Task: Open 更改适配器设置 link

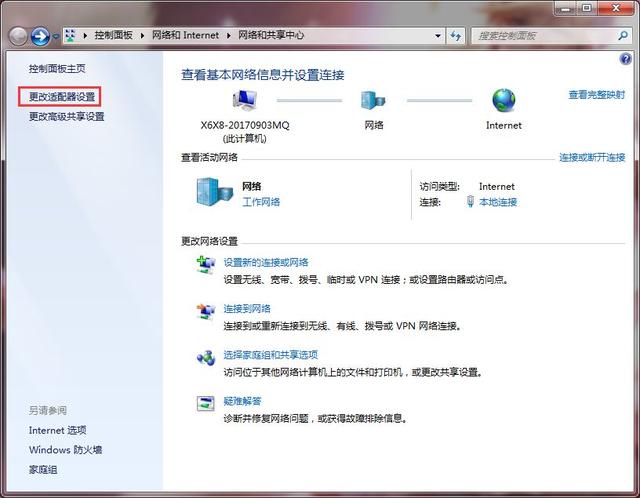Action: [62, 97]
